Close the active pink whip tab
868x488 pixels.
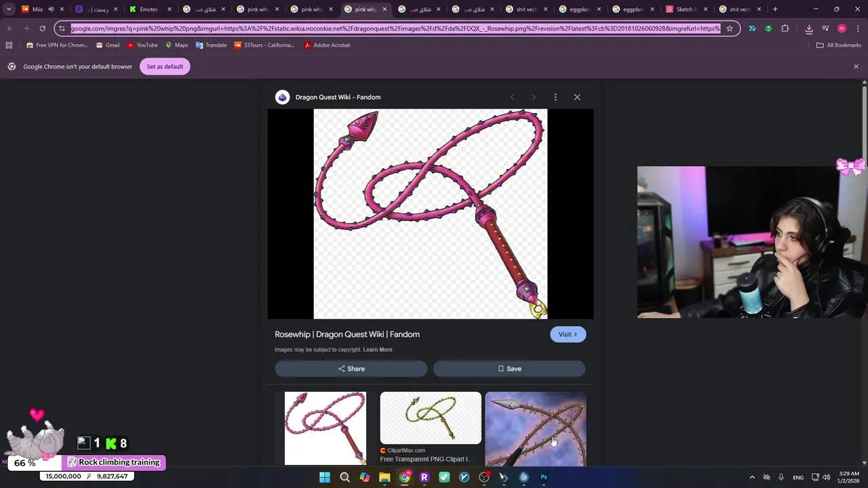pyautogui.click(x=384, y=9)
